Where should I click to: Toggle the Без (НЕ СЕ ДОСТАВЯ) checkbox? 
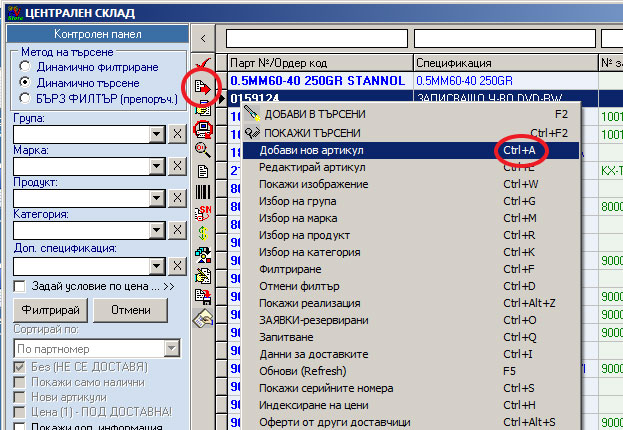tap(19, 366)
